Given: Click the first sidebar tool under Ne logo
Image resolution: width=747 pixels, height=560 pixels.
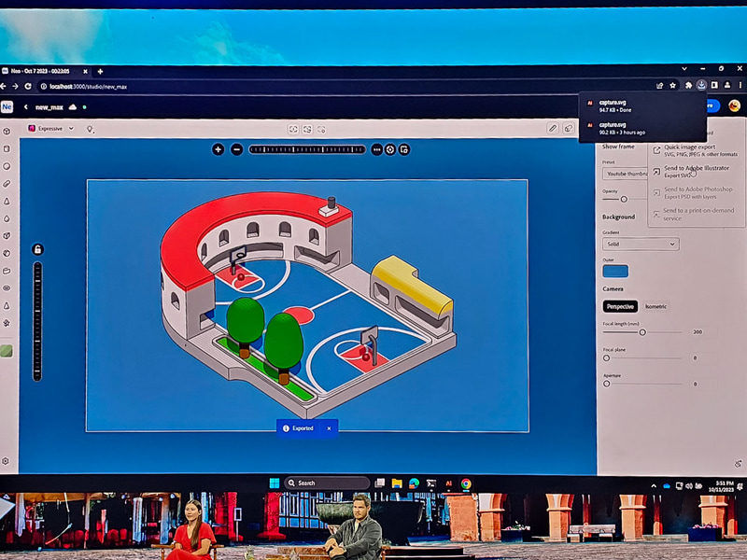Looking at the screenshot, I should click(x=7, y=131).
